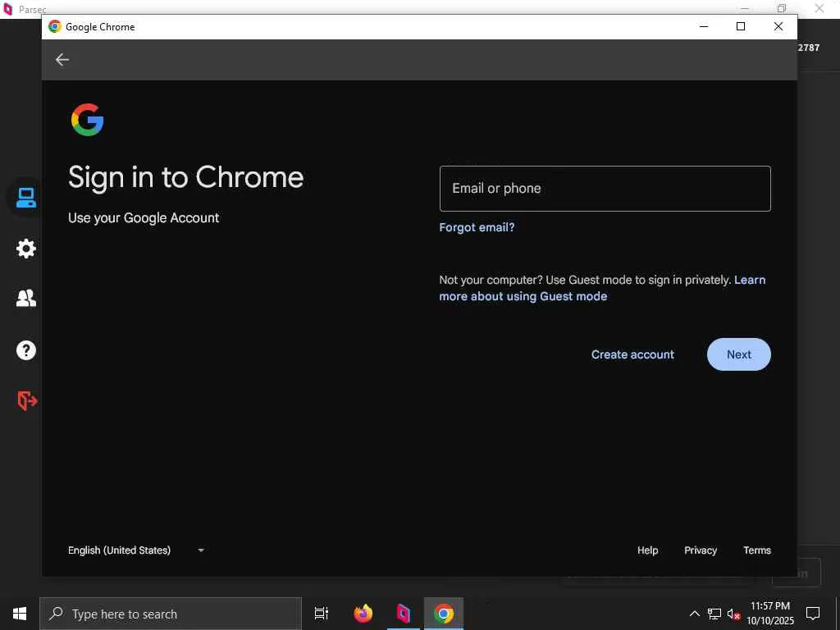Viewport: 840px width, 630px height.
Task: Click Parsec red log out icon
Action: tap(27, 400)
